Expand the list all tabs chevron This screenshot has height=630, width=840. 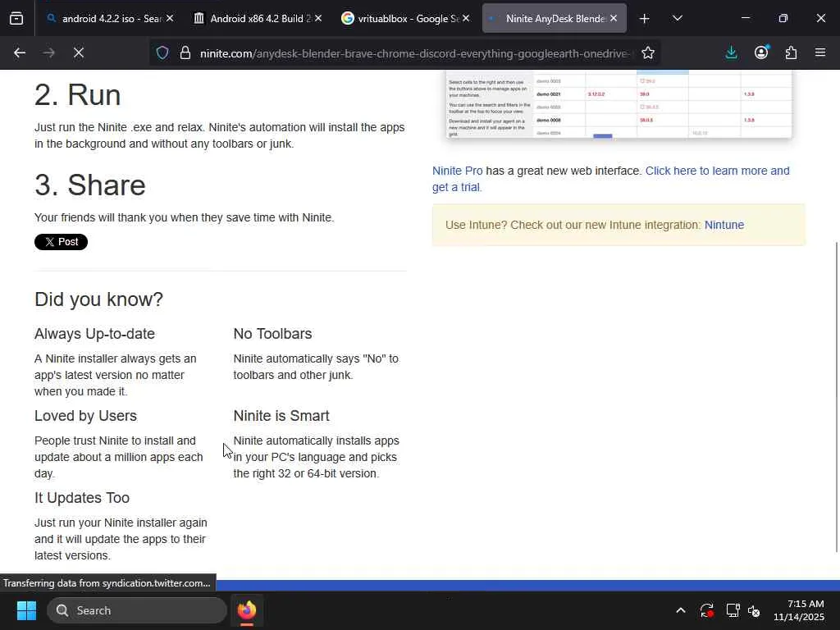click(677, 19)
